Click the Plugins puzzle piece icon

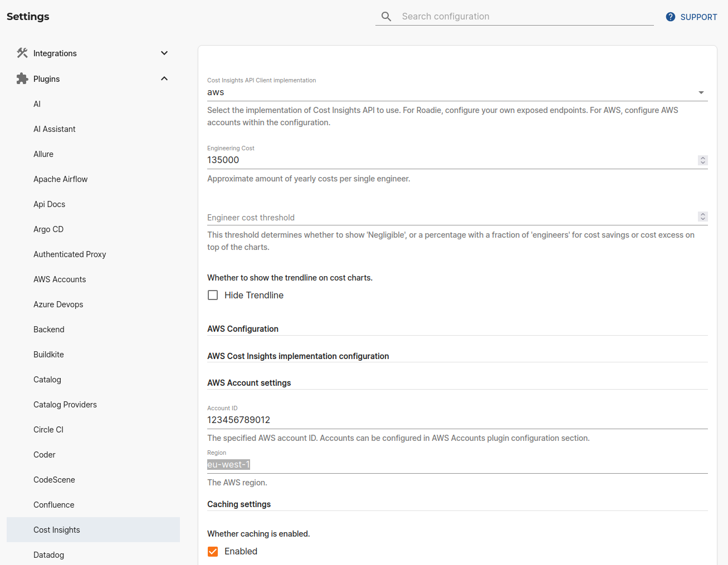point(22,78)
